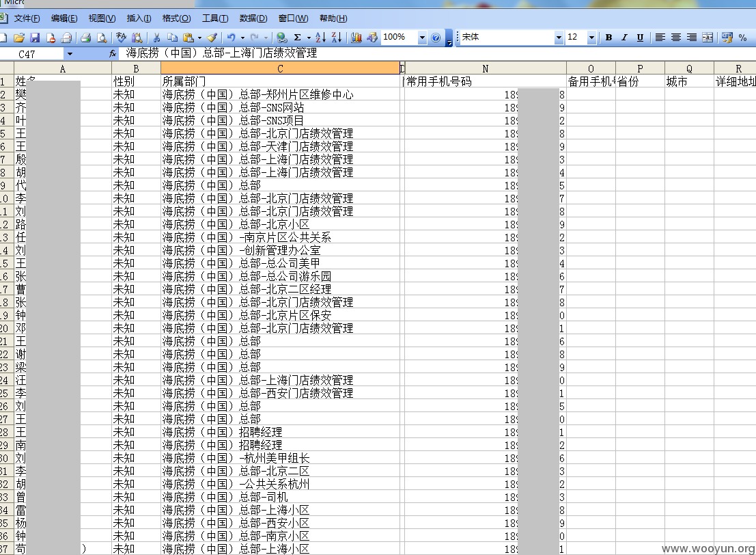Sort descending with the Z-A icon
Screen dimensions: 756x555
point(337,37)
